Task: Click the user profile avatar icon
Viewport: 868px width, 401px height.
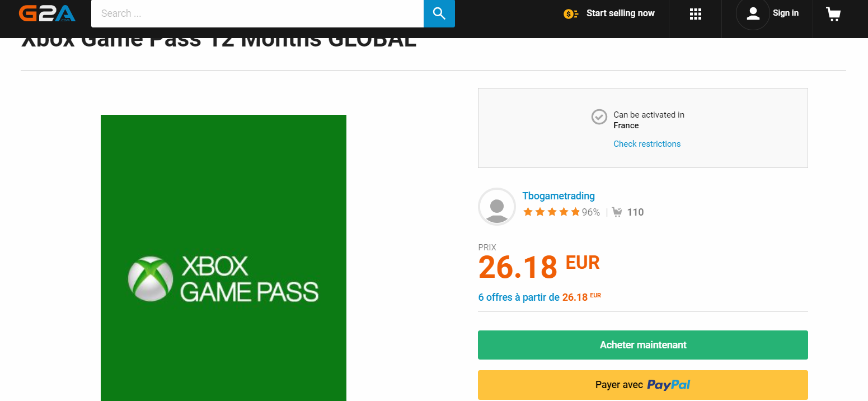Action: pyautogui.click(x=753, y=13)
